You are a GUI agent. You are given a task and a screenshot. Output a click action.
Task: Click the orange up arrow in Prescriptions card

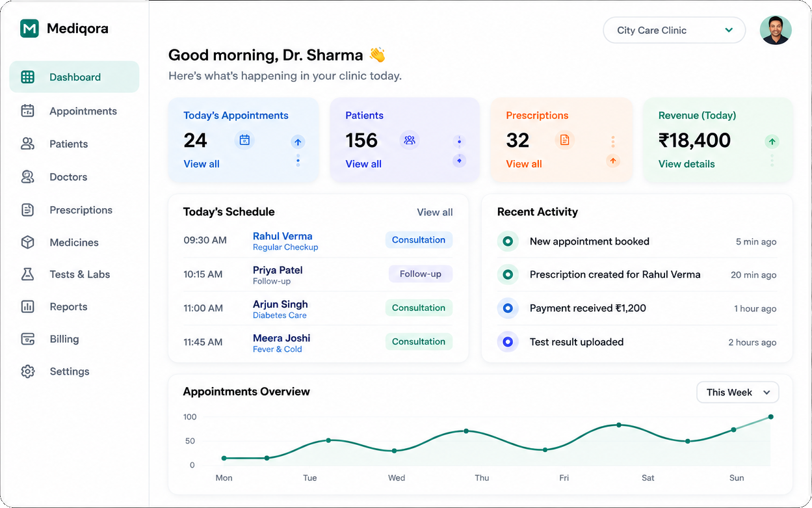(612, 161)
